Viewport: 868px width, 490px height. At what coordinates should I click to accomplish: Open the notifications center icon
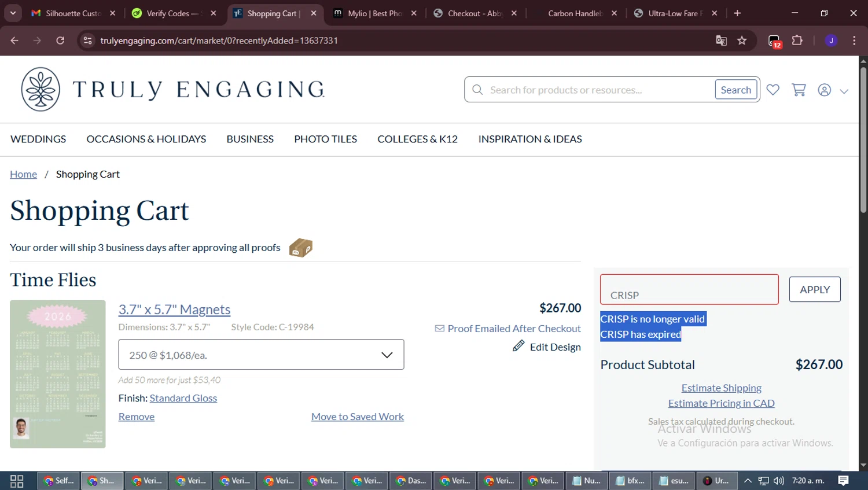pyautogui.click(x=843, y=481)
